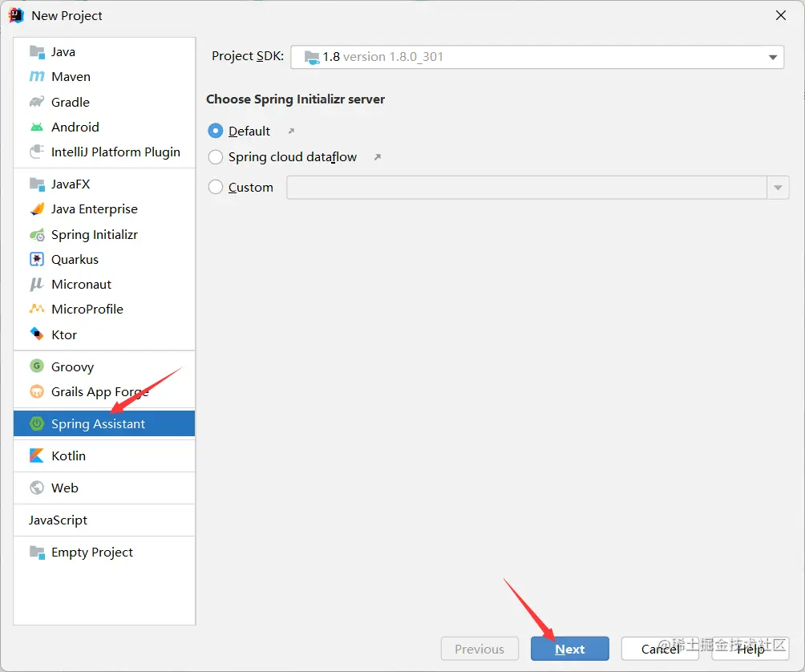Click into the Custom server URL field

(527, 188)
